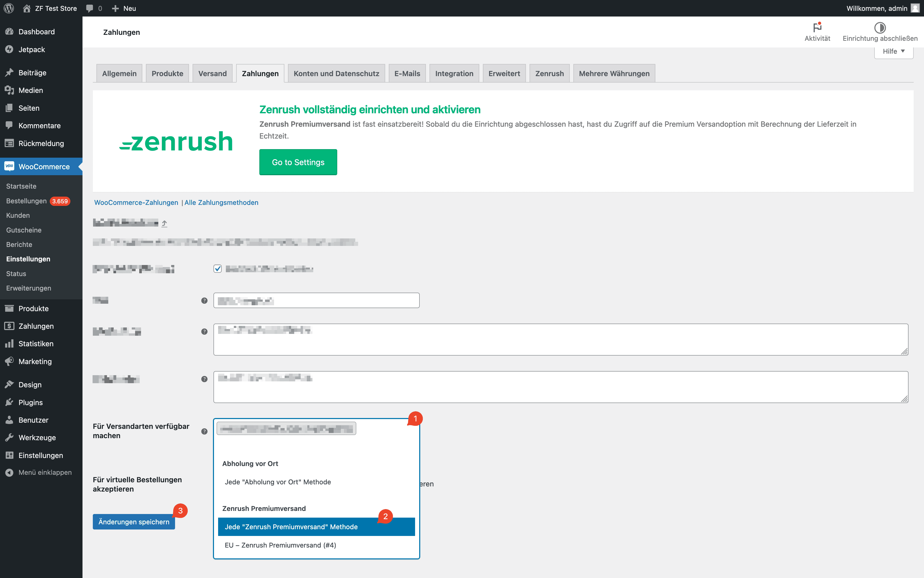The image size is (924, 578).
Task: Click the Marketing megaphone icon
Action: 10,361
